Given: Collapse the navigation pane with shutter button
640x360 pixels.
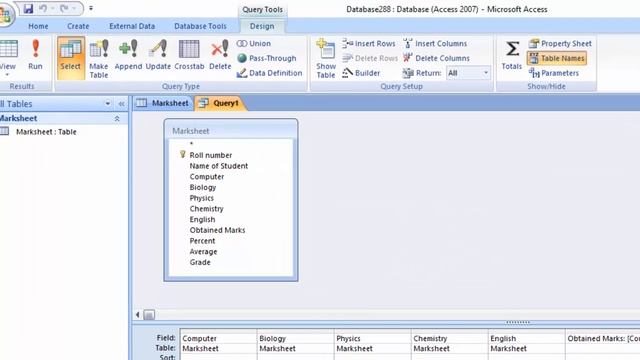Looking at the screenshot, I should [x=121, y=104].
